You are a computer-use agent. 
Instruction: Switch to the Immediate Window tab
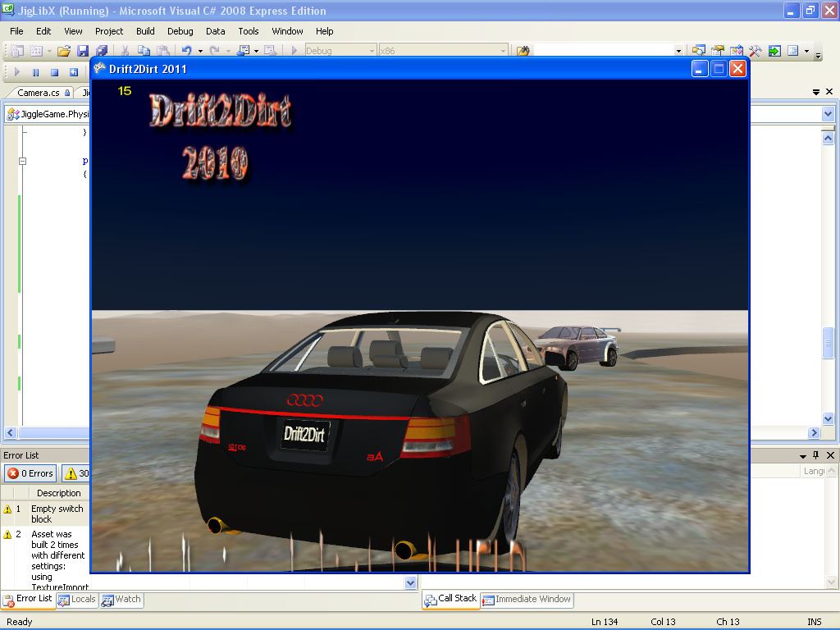coord(527,600)
